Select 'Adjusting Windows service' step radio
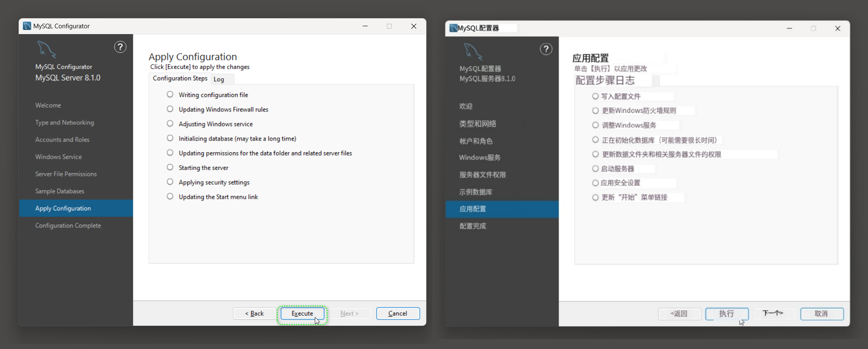868x349 pixels. pyautogui.click(x=170, y=124)
